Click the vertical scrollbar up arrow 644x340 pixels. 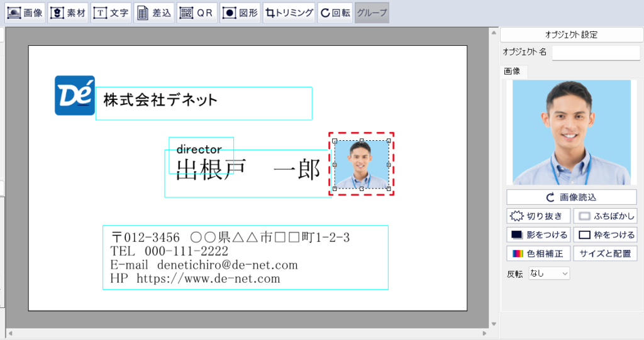point(494,33)
